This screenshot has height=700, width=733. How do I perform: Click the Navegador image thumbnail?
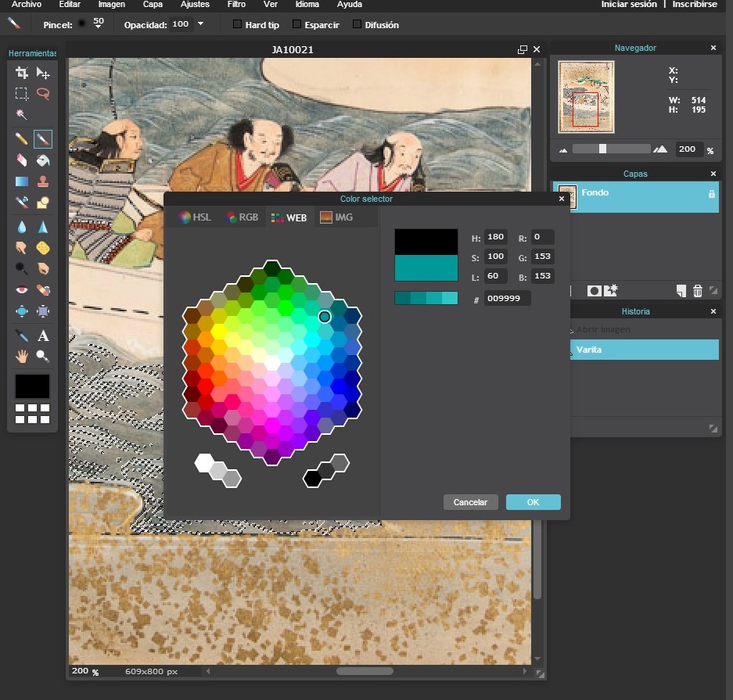tap(586, 97)
